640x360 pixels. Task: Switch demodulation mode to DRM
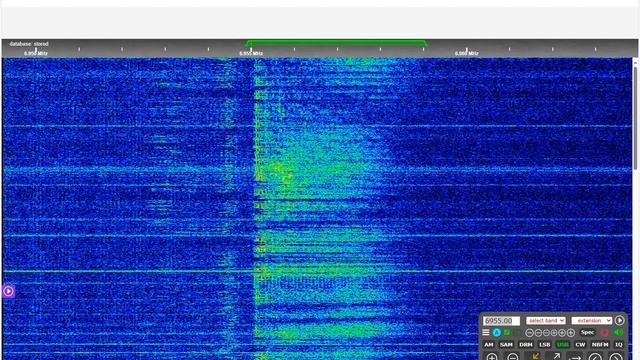pyautogui.click(x=526, y=344)
